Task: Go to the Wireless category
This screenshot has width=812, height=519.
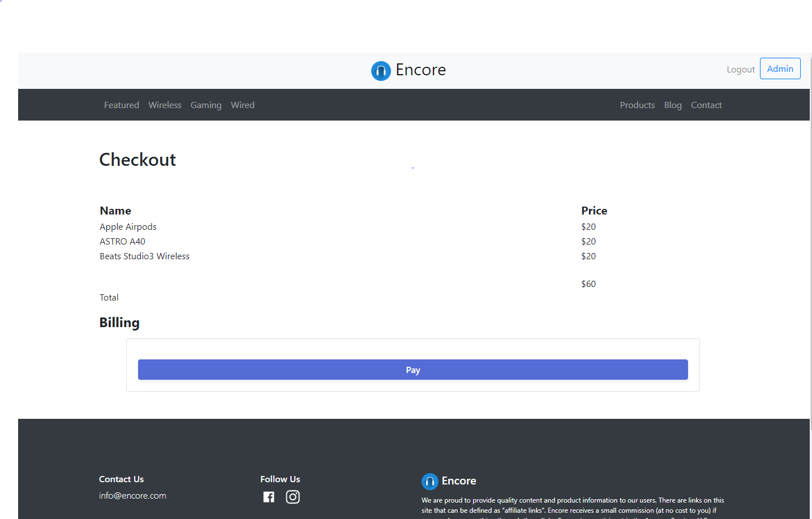Action: pyautogui.click(x=165, y=105)
